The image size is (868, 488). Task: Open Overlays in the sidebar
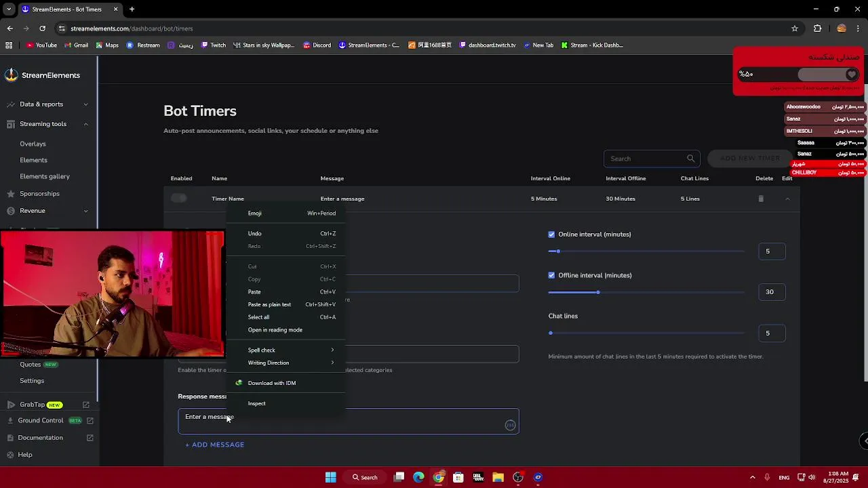33,144
